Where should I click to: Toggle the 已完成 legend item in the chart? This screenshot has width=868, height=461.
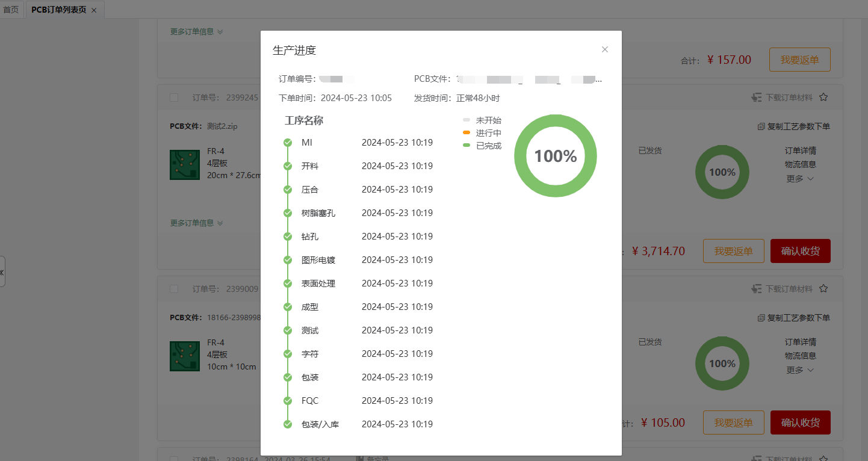[482, 146]
